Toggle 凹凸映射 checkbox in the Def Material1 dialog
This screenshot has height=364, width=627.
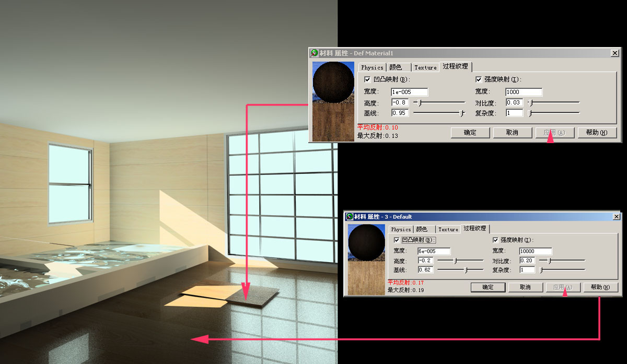(x=367, y=79)
